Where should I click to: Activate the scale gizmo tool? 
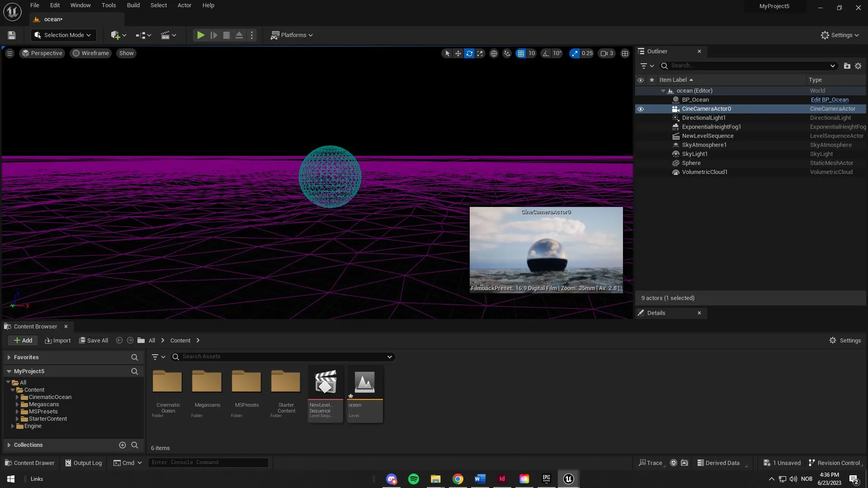pos(480,53)
